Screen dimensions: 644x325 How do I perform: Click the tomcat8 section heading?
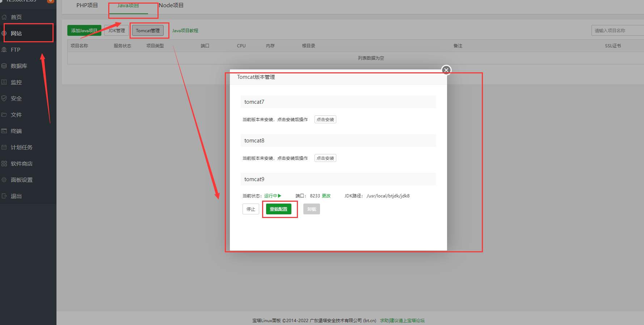(x=338, y=141)
